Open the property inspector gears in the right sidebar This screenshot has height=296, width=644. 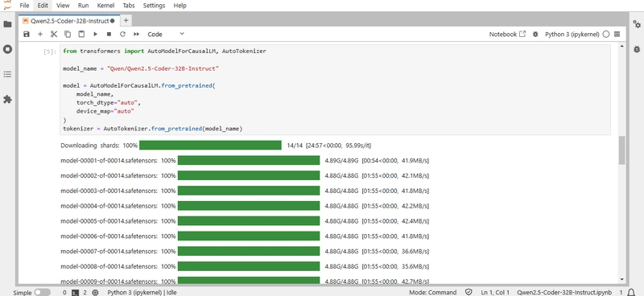(637, 24)
